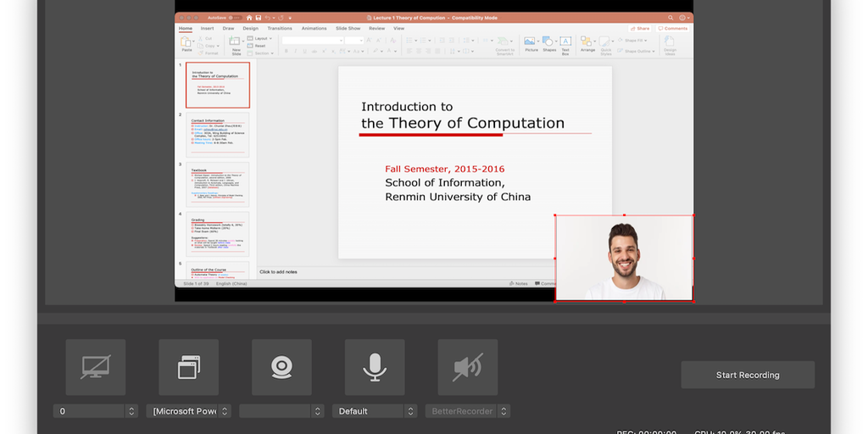868x434 pixels.
Task: Click the Share button in PowerPoint
Action: (640, 28)
